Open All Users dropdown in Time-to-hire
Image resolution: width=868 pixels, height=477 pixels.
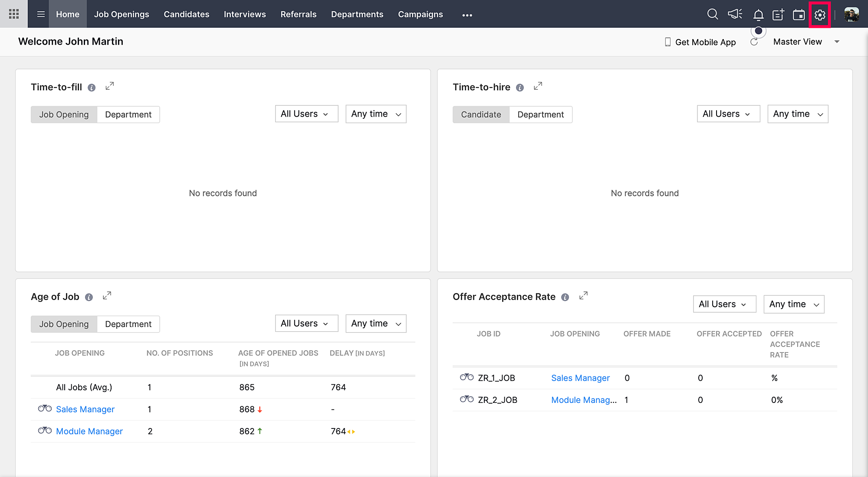728,114
